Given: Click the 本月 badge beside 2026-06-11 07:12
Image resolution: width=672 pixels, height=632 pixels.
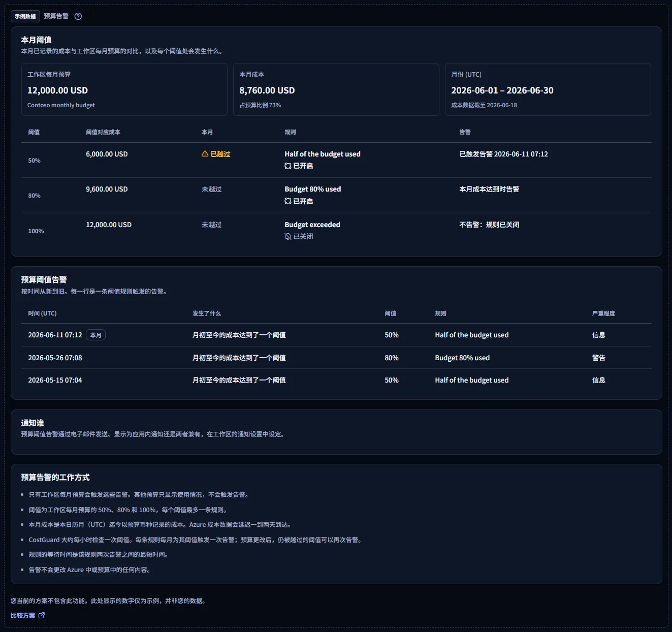Looking at the screenshot, I should (x=95, y=335).
